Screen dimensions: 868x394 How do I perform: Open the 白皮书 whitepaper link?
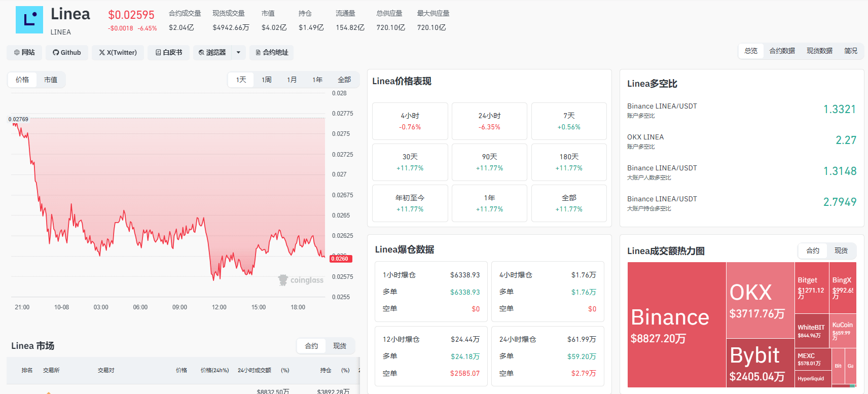pos(169,53)
